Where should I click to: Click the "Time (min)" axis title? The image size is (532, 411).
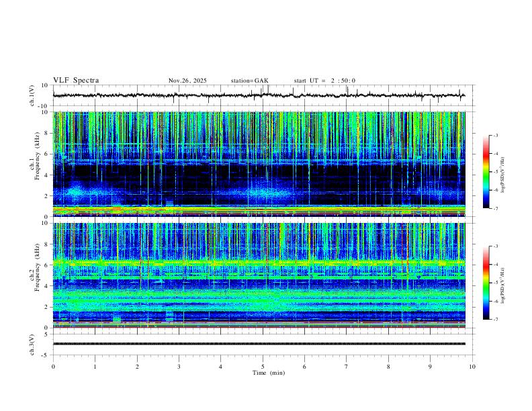(x=269, y=373)
